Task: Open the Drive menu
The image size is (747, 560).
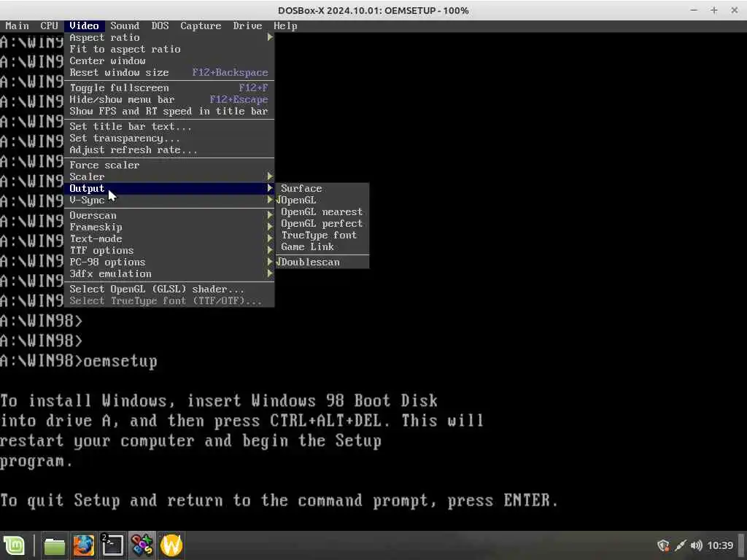Action: 247,26
